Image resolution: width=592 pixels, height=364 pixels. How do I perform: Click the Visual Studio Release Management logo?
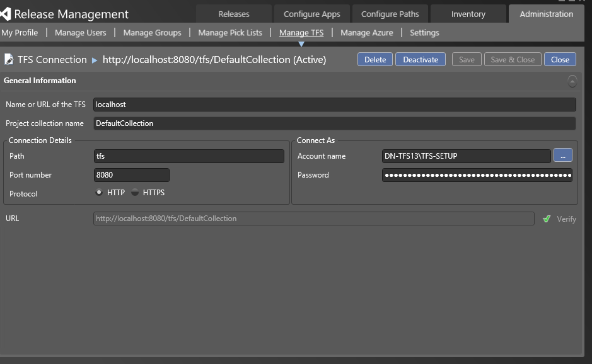click(x=6, y=14)
